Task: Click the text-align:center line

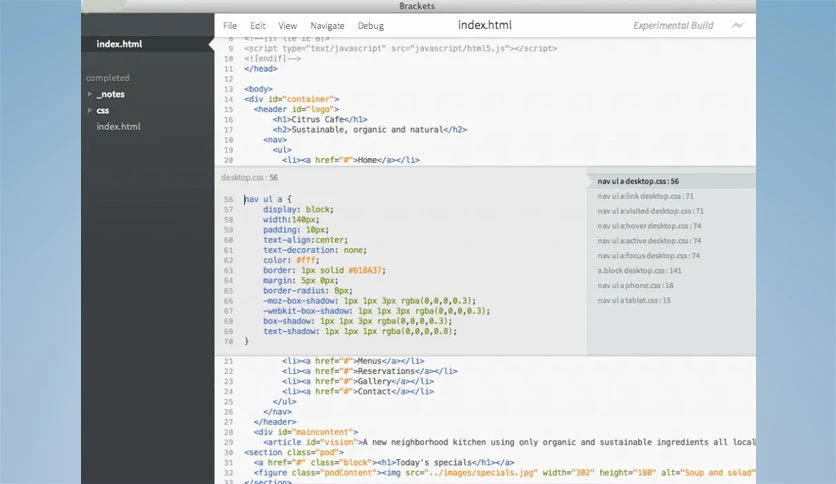Action: coord(305,240)
